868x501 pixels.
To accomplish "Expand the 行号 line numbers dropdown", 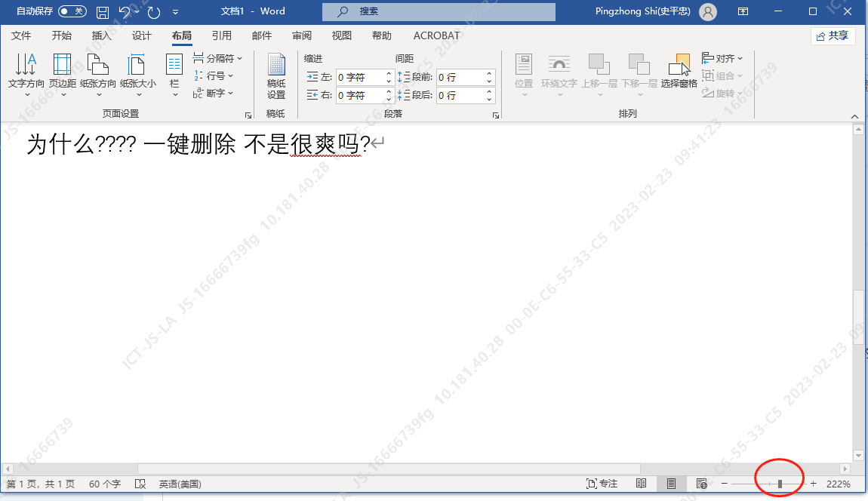I will pyautogui.click(x=214, y=75).
